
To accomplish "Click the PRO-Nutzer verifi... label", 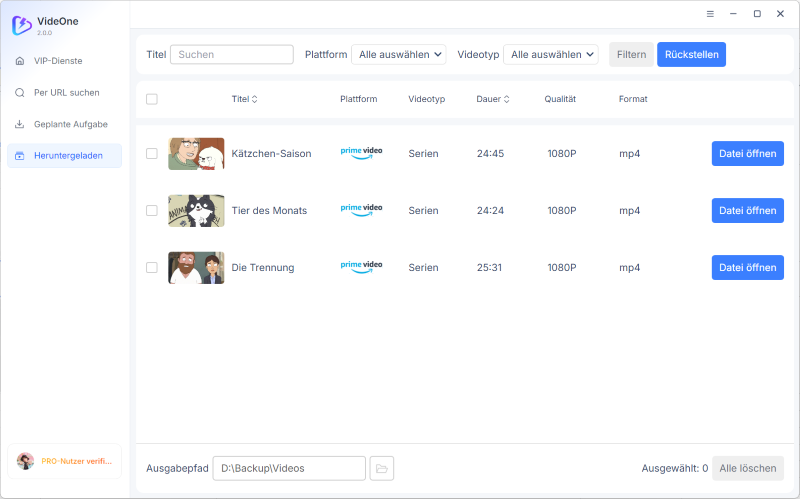I will click(77, 461).
